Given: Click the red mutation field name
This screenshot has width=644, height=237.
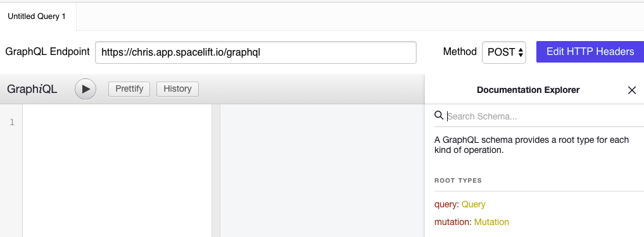Looking at the screenshot, I should [451, 222].
